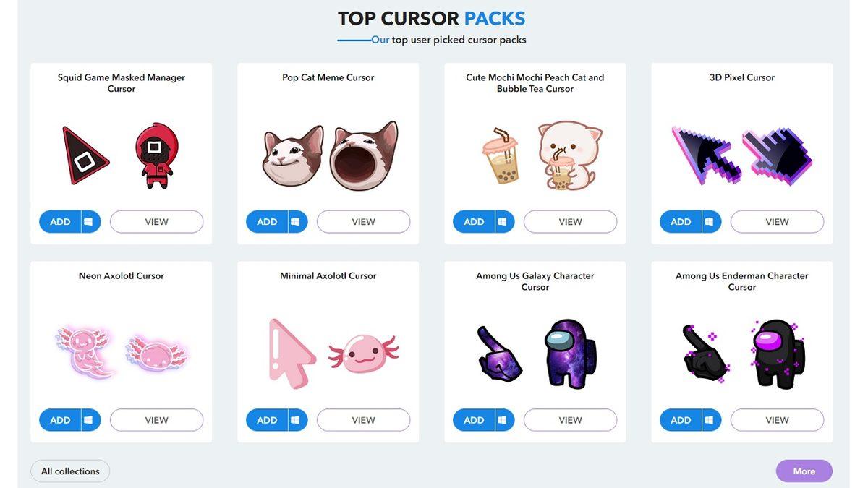The width and height of the screenshot is (868, 488).
Task: Click the Among Us Galaxy crewmate image
Action: click(571, 354)
